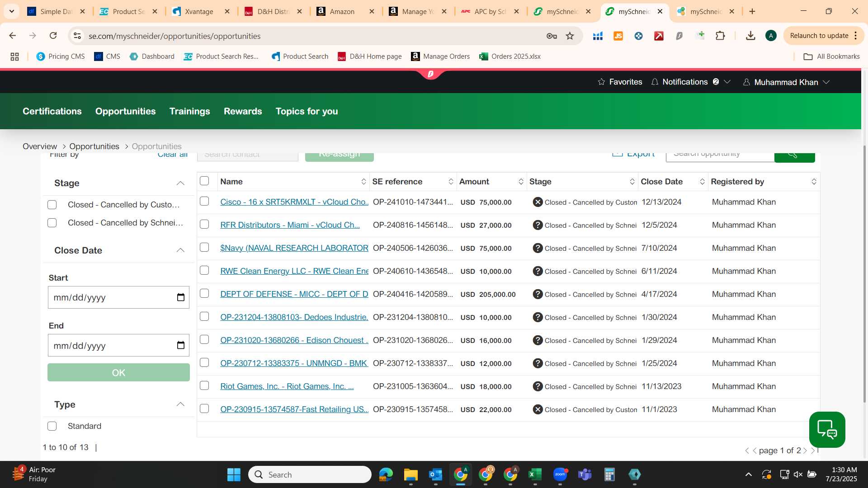868x488 pixels.
Task: Open the DEPT OF DEFENSE - MICC opportunity
Action: point(294,294)
